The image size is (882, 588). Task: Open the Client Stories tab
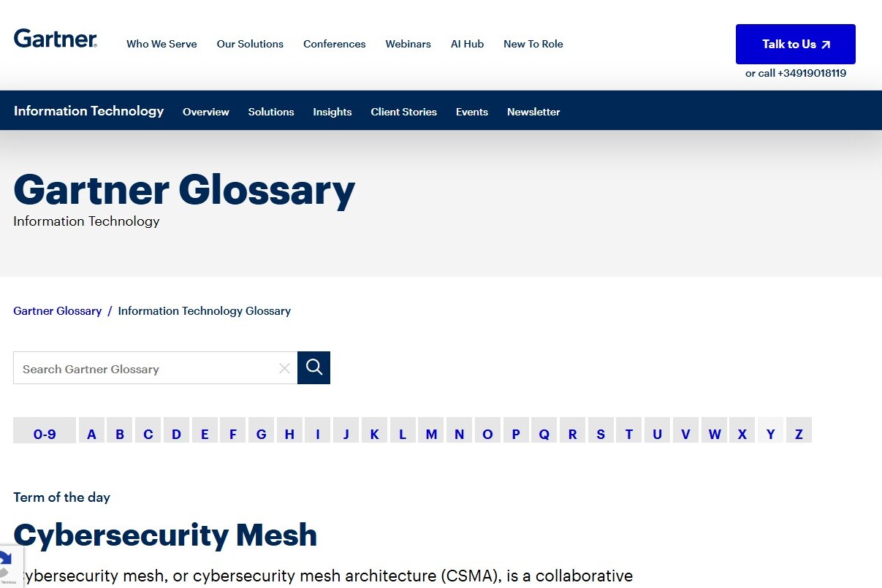pos(403,112)
